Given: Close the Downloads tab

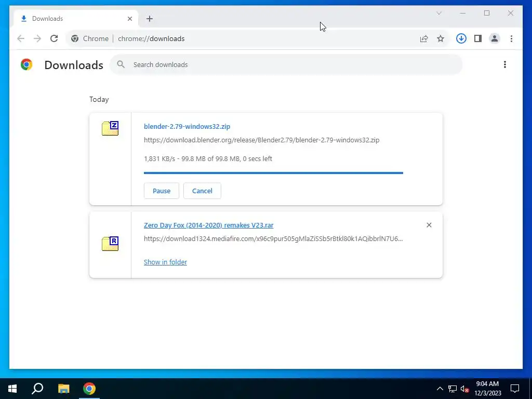Looking at the screenshot, I should (x=129, y=19).
